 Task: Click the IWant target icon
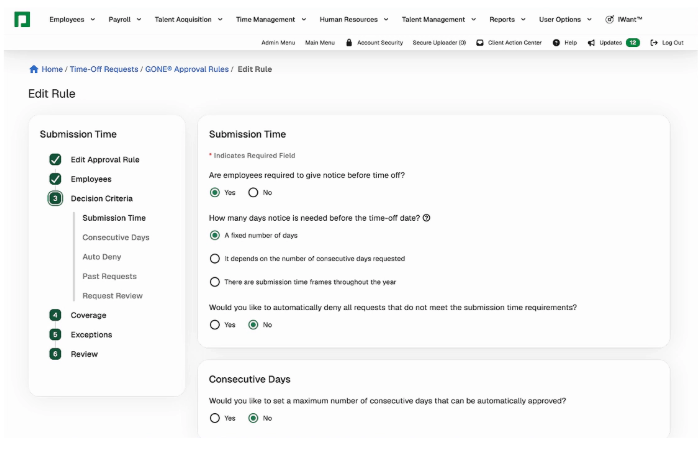(609, 19)
